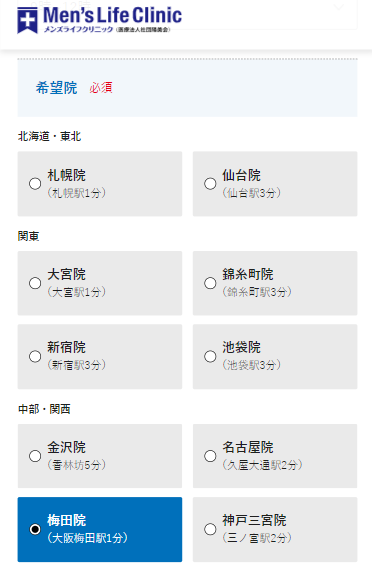This screenshot has height=569, width=372.
Task: Click the 希望院 section heading
Action: tap(57, 88)
